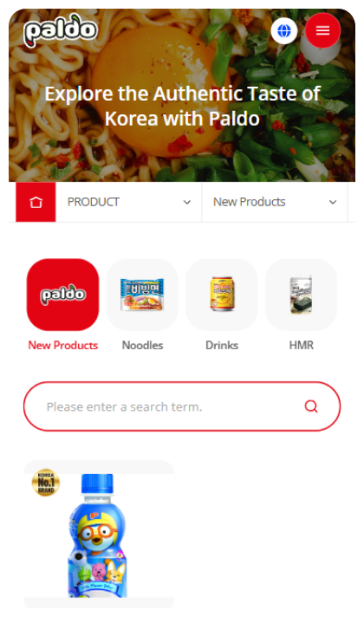
Task: Open the HMR category label
Action: 302,345
